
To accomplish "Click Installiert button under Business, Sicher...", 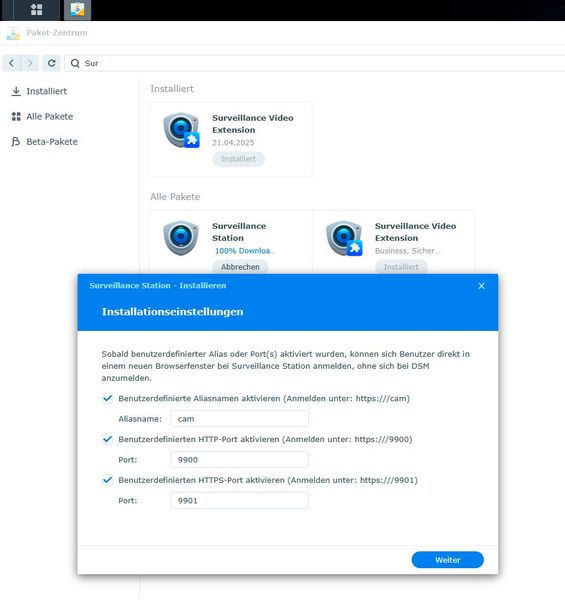I will [401, 267].
